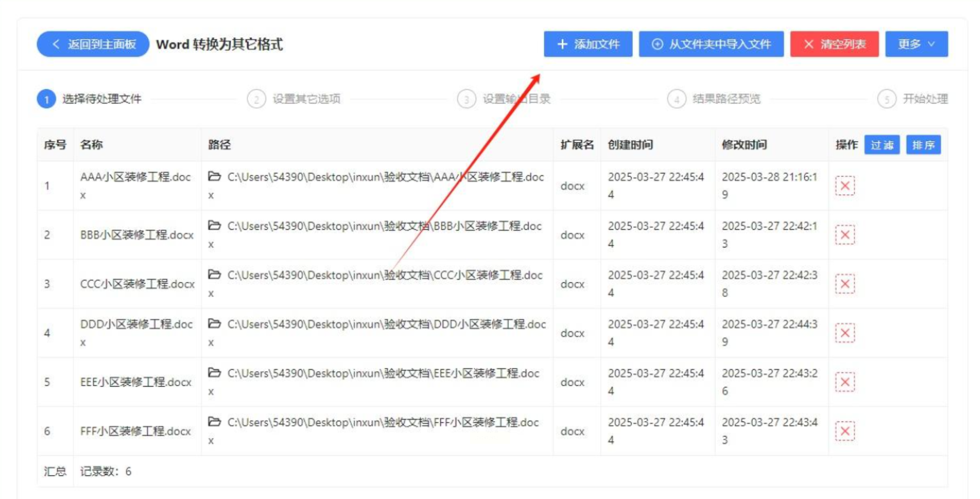
Task: Remove the FFF小区装修工程.docx entry
Action: click(844, 431)
